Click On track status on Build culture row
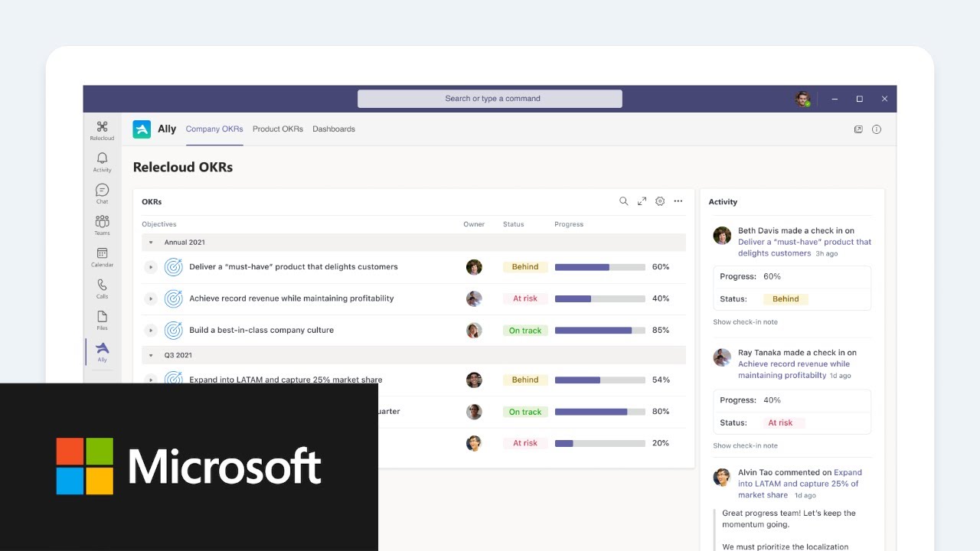980x551 pixels. pyautogui.click(x=525, y=331)
